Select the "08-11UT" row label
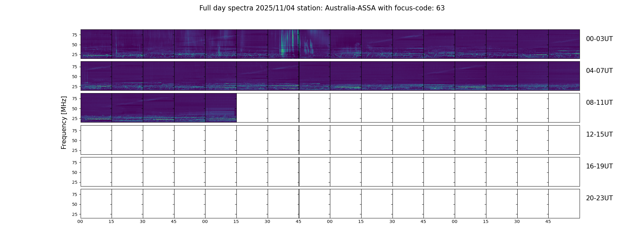The height and width of the screenshot is (245, 644). pyautogui.click(x=599, y=103)
